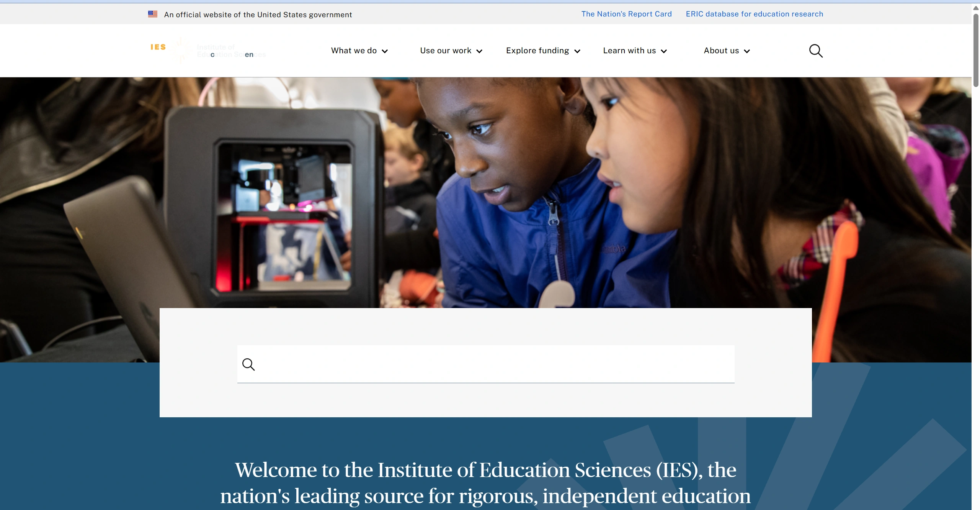Open the Learn with us menu label
This screenshot has width=980, height=510.
pos(629,51)
